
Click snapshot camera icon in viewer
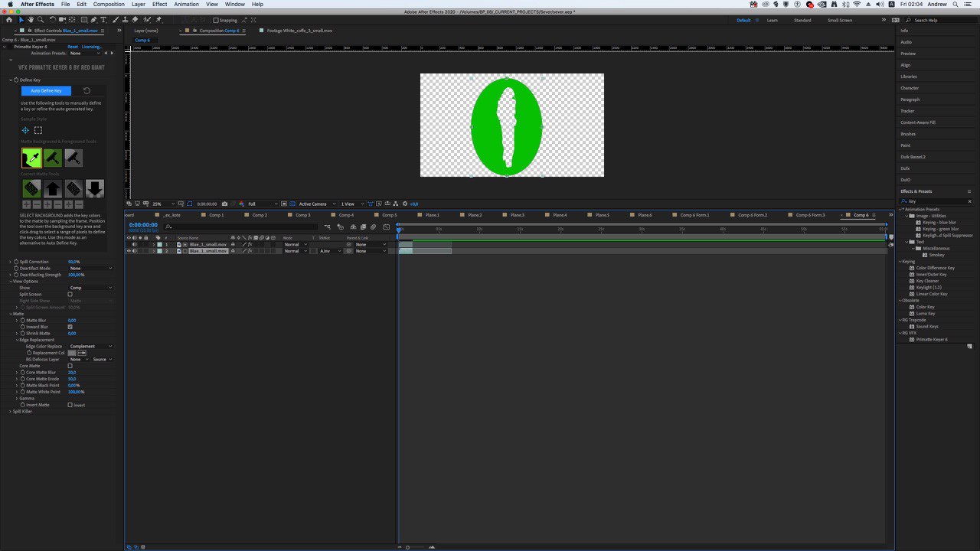[x=224, y=204]
